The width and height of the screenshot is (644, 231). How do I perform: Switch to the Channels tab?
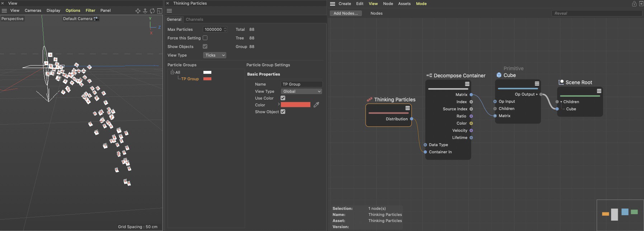coord(194,19)
